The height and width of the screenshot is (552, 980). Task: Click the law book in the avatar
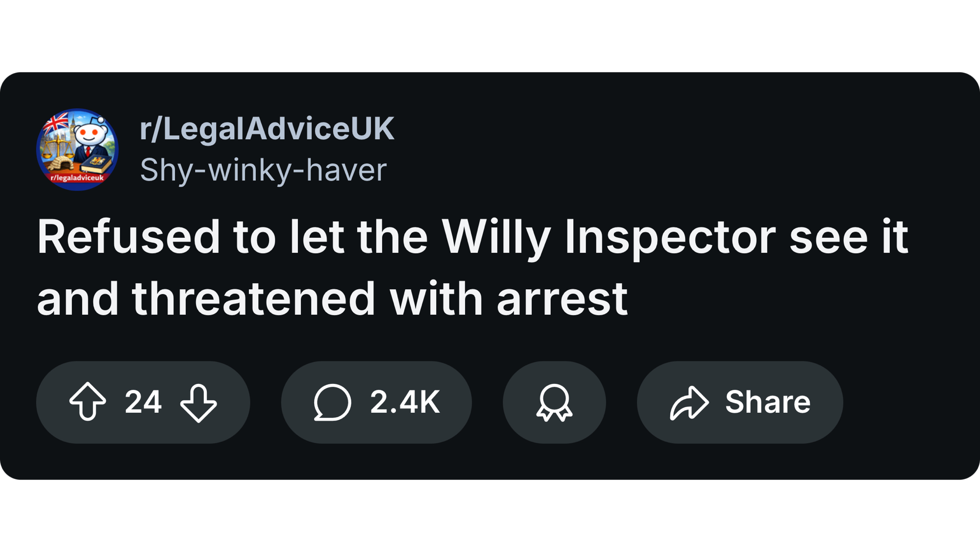point(97,164)
